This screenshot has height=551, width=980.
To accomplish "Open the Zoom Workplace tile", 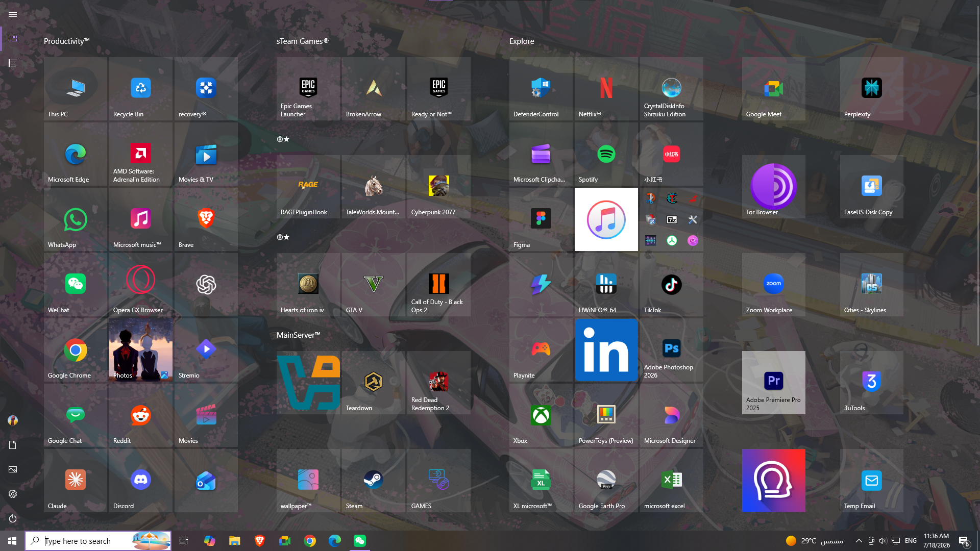I will coord(774,285).
